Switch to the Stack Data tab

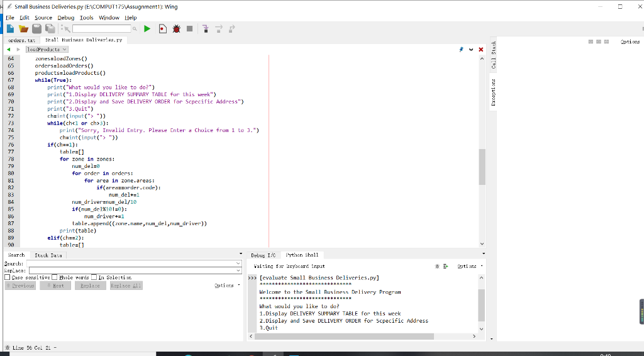pos(48,255)
